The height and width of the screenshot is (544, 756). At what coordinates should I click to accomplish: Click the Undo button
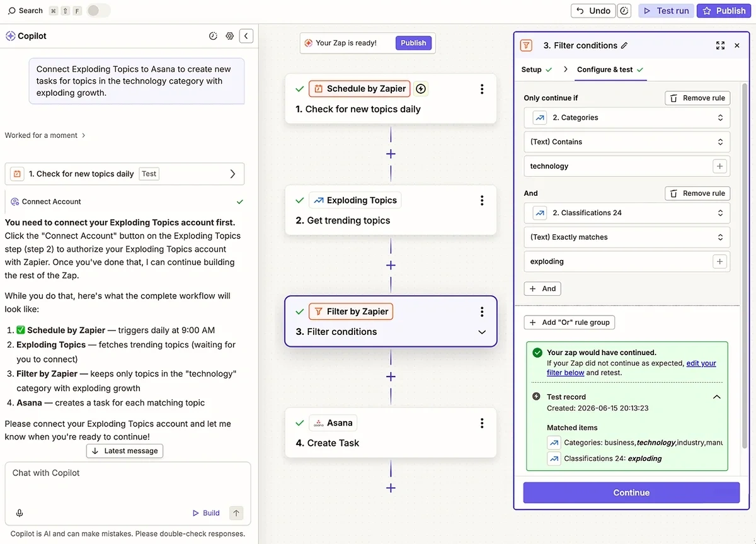pos(593,11)
